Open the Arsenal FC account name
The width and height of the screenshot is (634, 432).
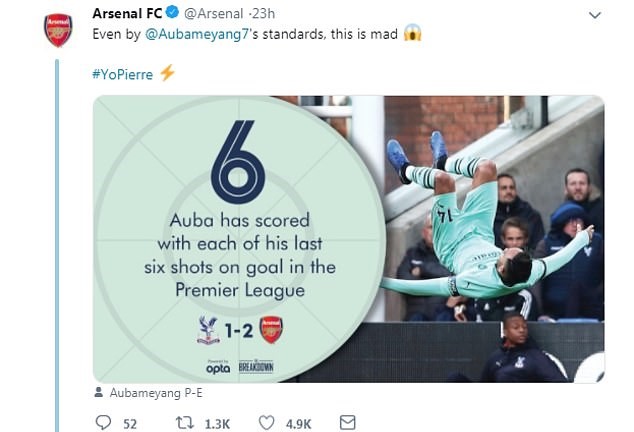coord(127,14)
